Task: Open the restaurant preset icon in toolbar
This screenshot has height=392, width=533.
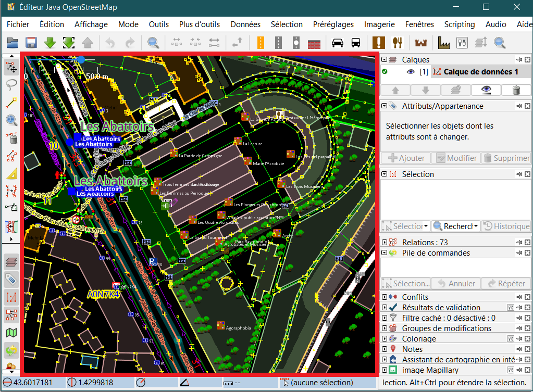Action: 396,43
